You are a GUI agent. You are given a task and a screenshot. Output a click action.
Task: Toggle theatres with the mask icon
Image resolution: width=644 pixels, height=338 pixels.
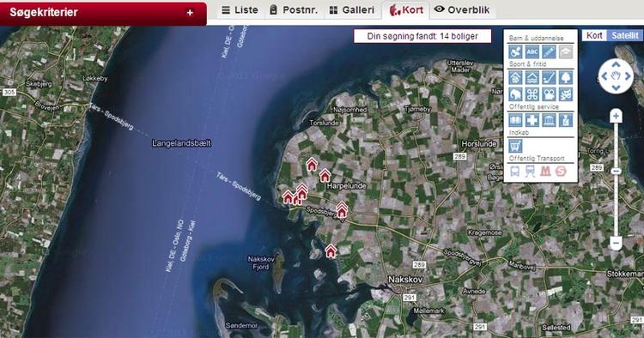[566, 94]
